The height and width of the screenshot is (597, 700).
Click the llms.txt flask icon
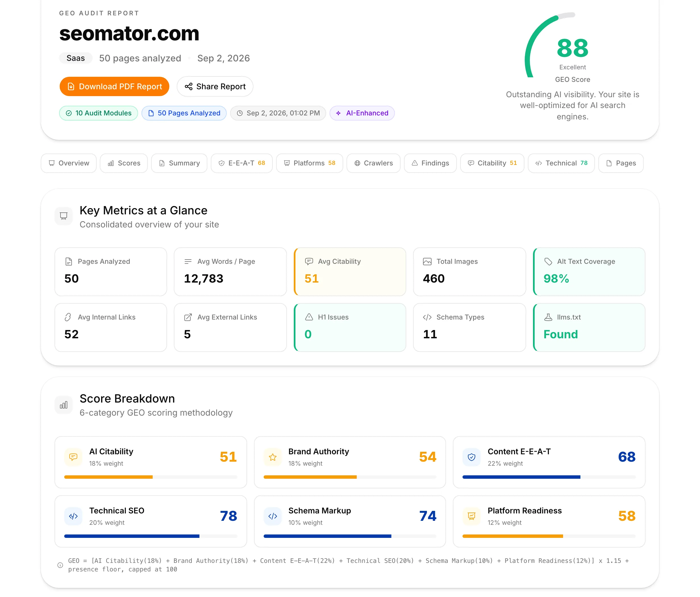click(x=548, y=317)
